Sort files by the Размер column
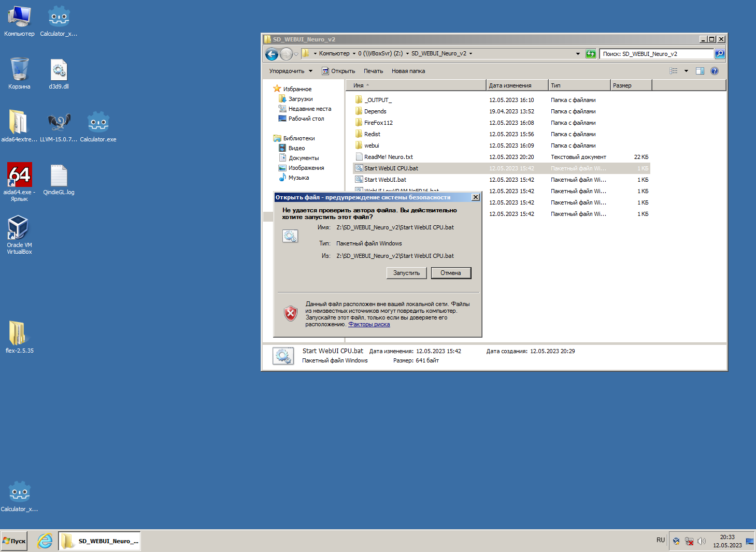 (x=631, y=85)
